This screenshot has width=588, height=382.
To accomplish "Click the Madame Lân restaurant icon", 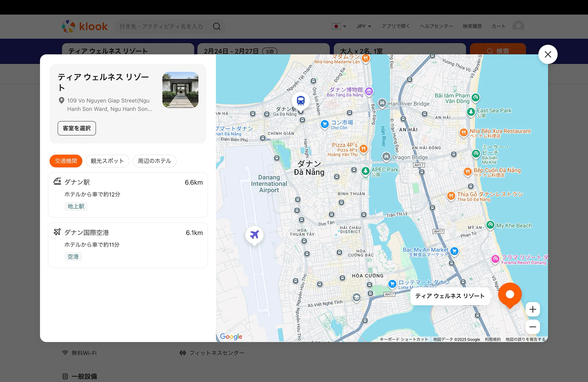I will pyautogui.click(x=366, y=59).
